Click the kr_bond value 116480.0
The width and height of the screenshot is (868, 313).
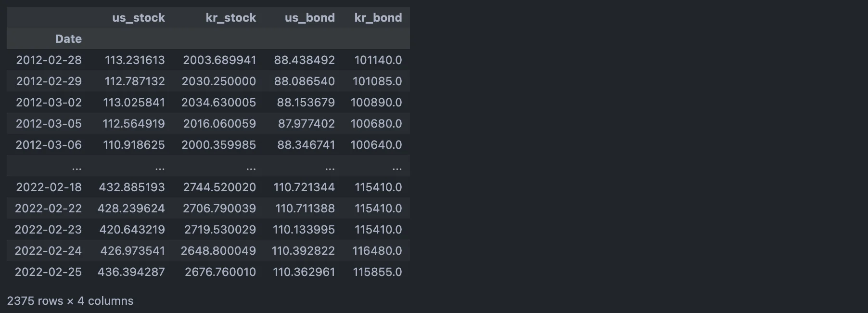[x=377, y=251]
